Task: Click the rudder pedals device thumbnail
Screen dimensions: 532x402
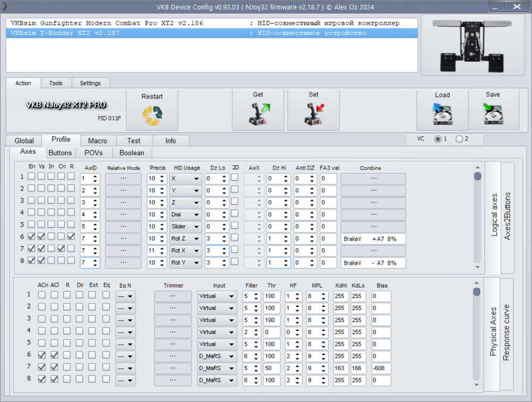Action: (x=472, y=45)
